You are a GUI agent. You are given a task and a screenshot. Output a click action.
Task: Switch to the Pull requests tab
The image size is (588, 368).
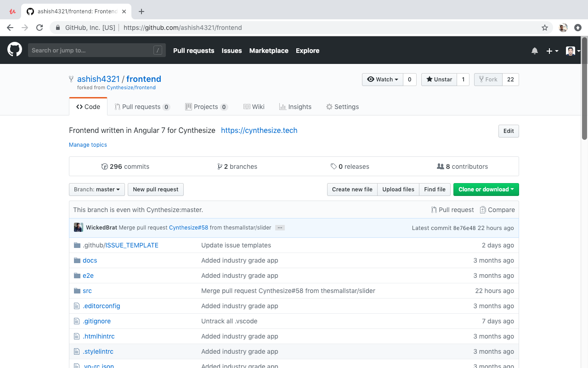[x=142, y=107]
